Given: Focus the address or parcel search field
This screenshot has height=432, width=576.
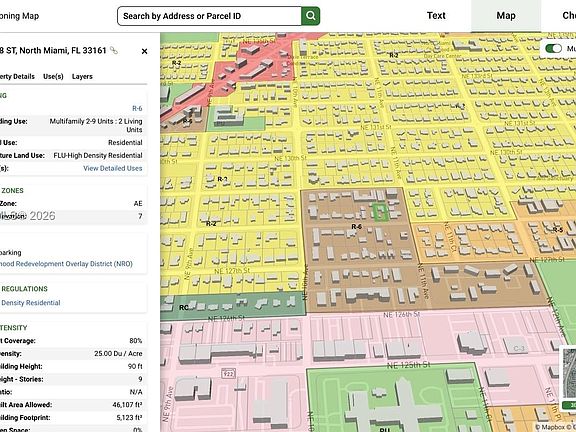Looking at the screenshot, I should [x=209, y=16].
